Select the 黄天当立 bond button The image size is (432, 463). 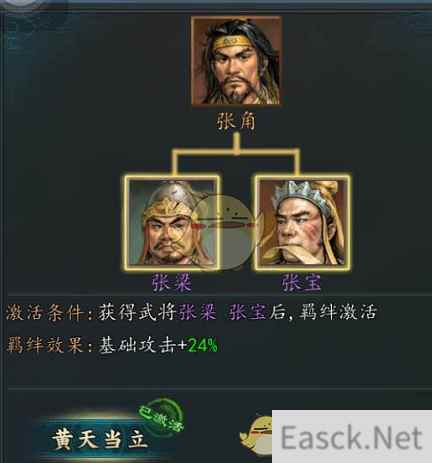coord(99,439)
